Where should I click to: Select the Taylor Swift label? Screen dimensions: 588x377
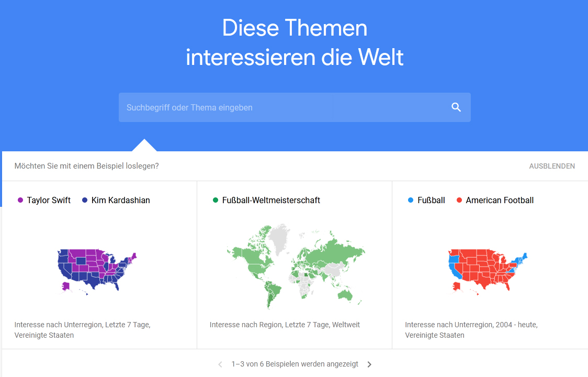(x=49, y=200)
